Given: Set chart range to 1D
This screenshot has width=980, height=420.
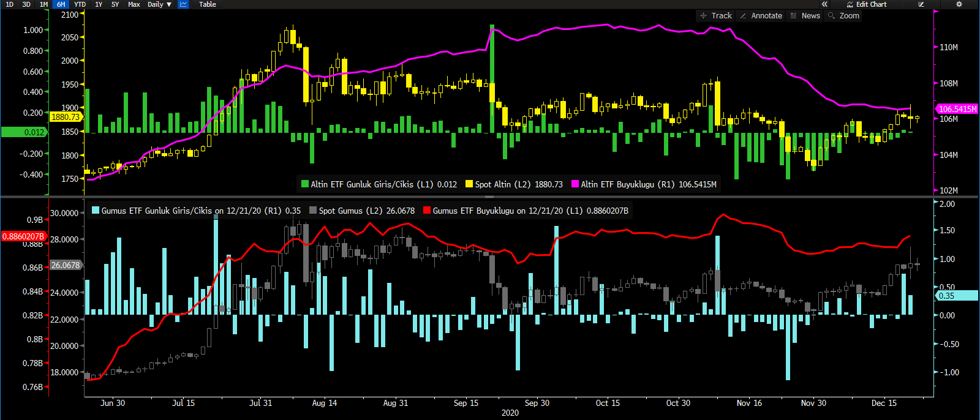Looking at the screenshot, I should coord(9,4).
